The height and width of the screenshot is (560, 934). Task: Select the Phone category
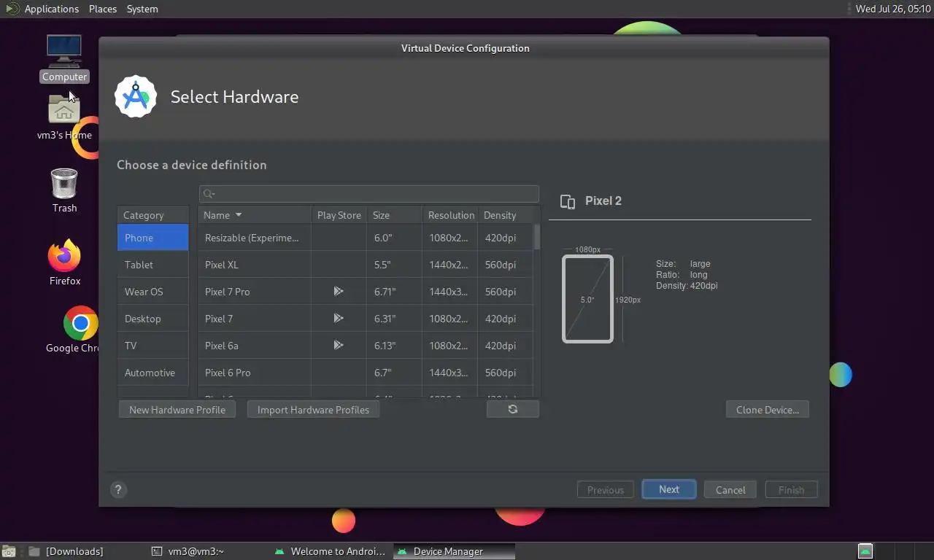pyautogui.click(x=153, y=238)
